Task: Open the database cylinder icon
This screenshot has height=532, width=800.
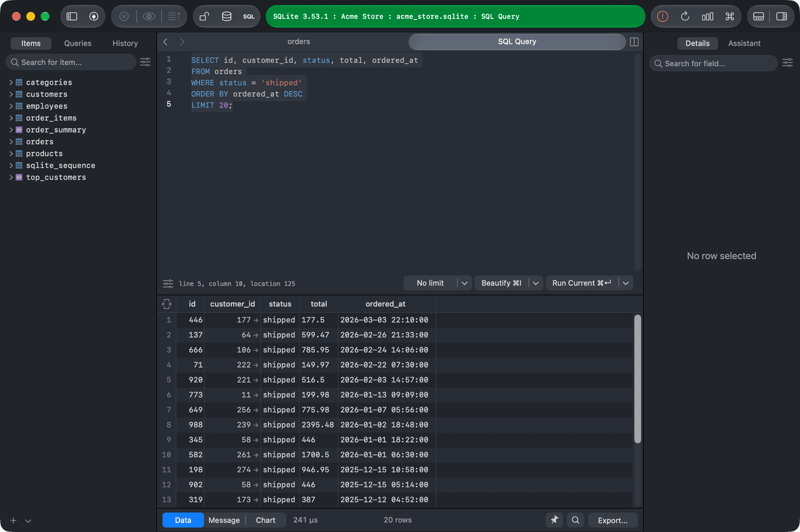Action: [x=226, y=16]
